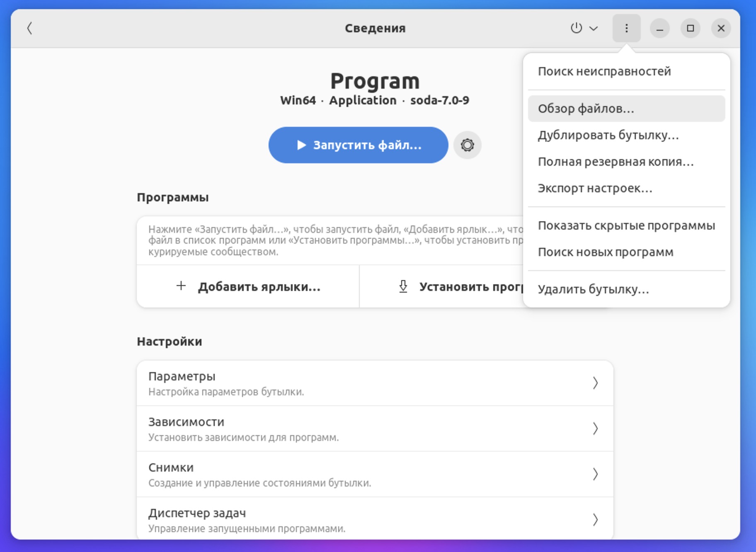Minimize the window
The width and height of the screenshot is (756, 552).
pos(659,28)
